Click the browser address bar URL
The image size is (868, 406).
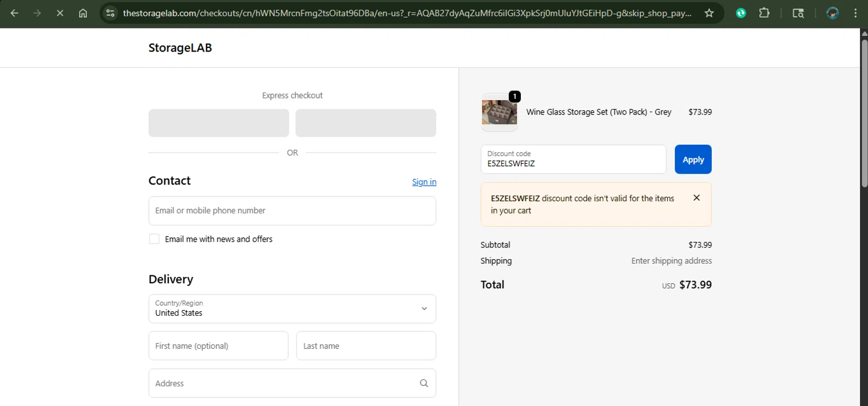pyautogui.click(x=407, y=13)
